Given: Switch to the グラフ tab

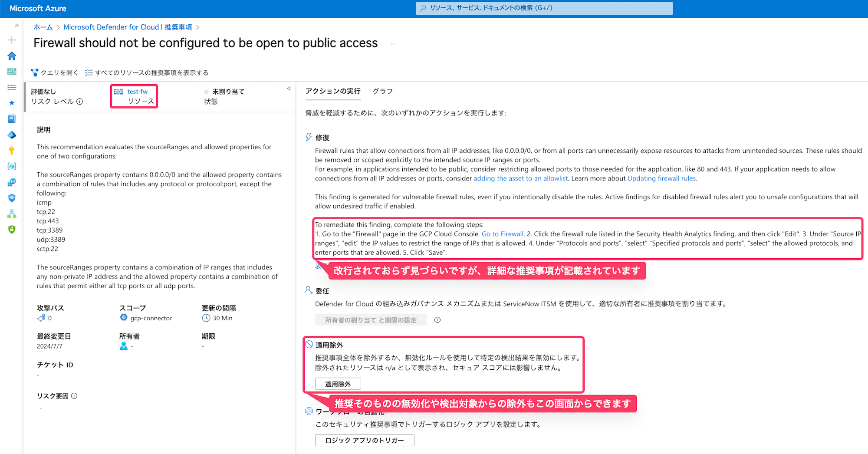Looking at the screenshot, I should [x=382, y=91].
